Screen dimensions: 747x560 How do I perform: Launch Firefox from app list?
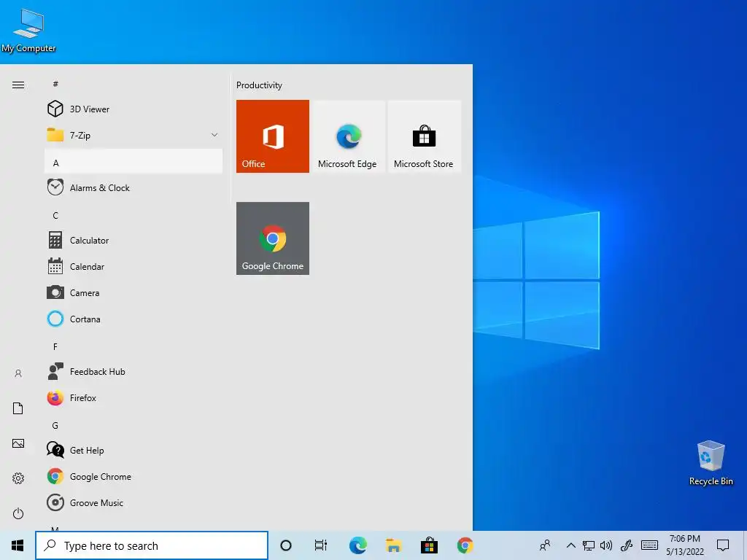pos(133,397)
